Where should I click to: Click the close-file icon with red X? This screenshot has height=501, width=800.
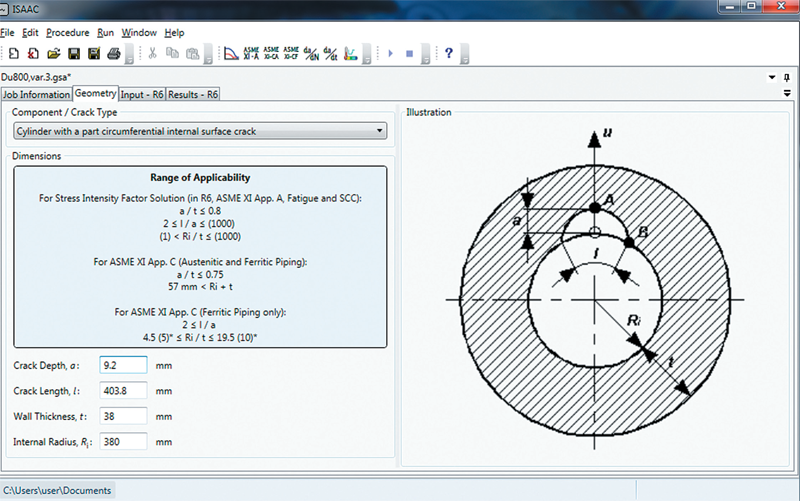[x=33, y=53]
